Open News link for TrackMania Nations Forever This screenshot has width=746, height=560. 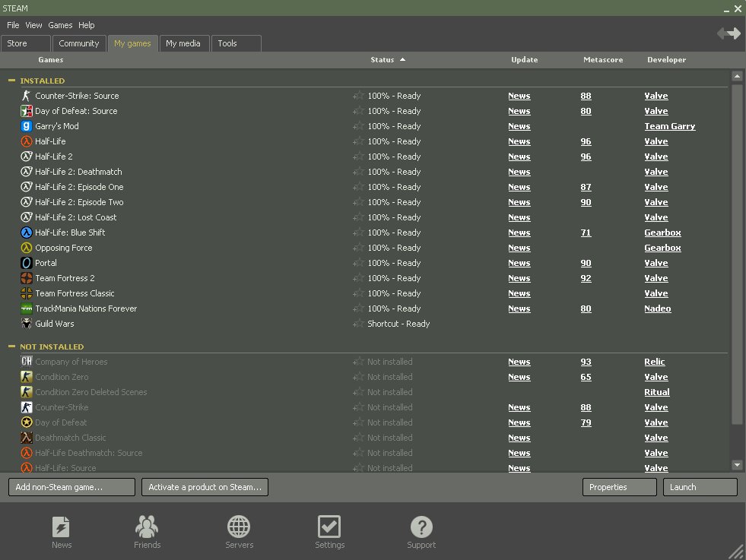519,308
